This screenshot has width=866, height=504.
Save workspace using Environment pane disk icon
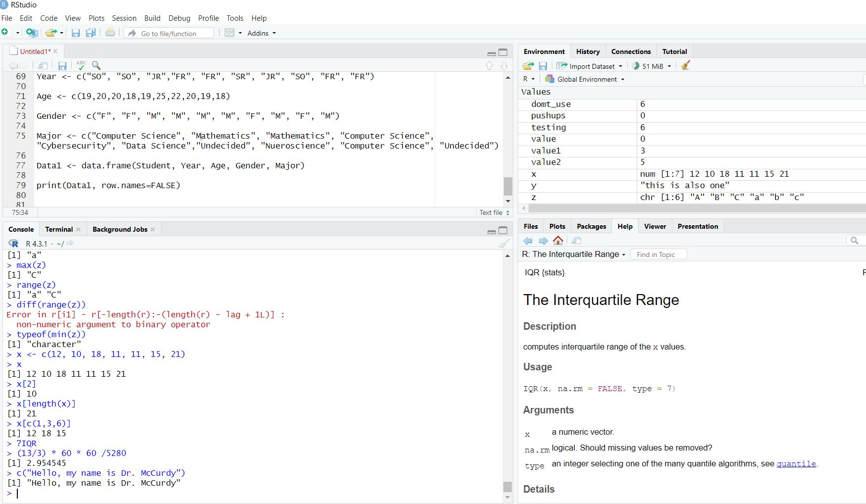[543, 66]
